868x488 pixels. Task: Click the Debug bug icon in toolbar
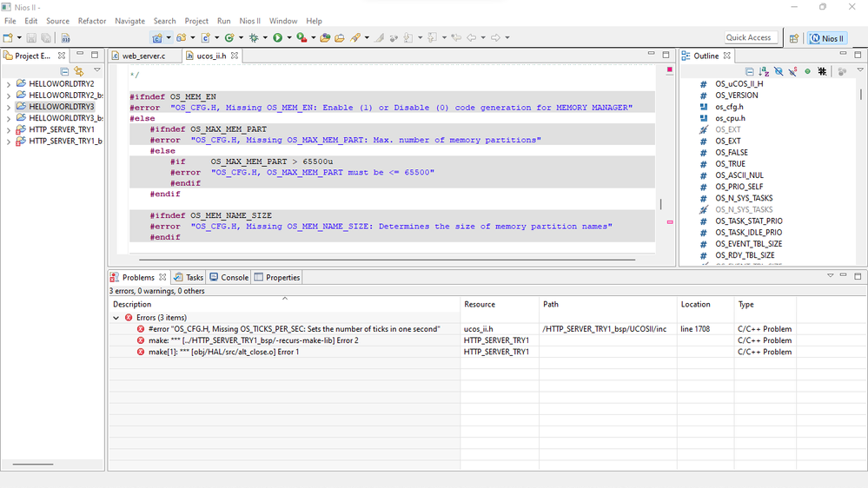point(255,38)
